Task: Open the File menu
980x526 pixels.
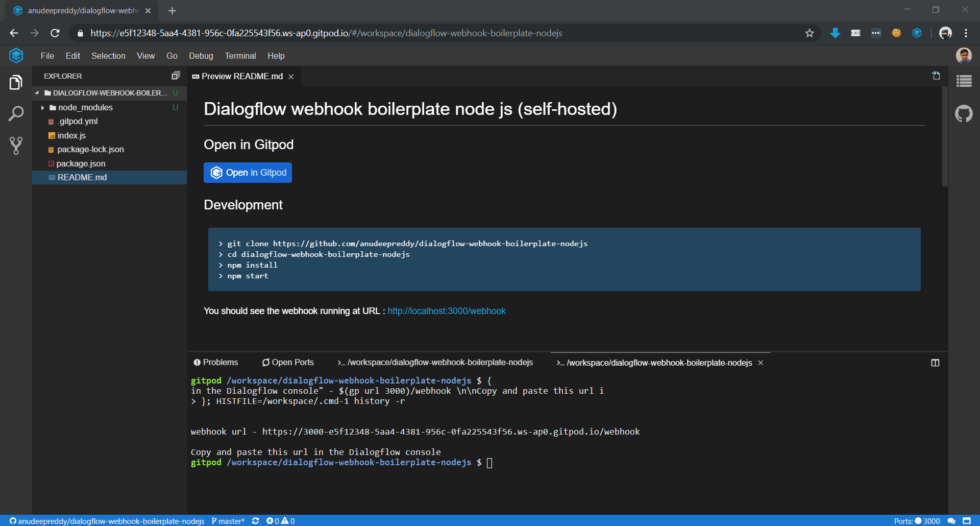Action: (x=47, y=56)
